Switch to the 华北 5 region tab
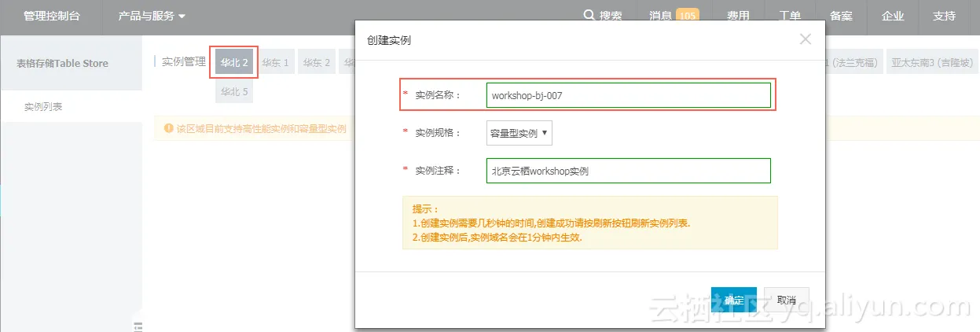This screenshot has height=332, width=980. 234,91
